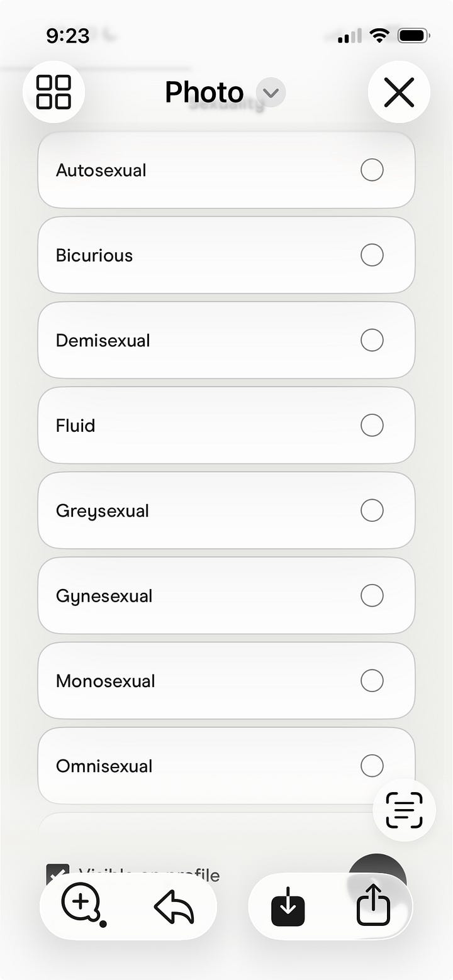Choose the Omnisexual option
The image size is (453, 980).
click(226, 766)
